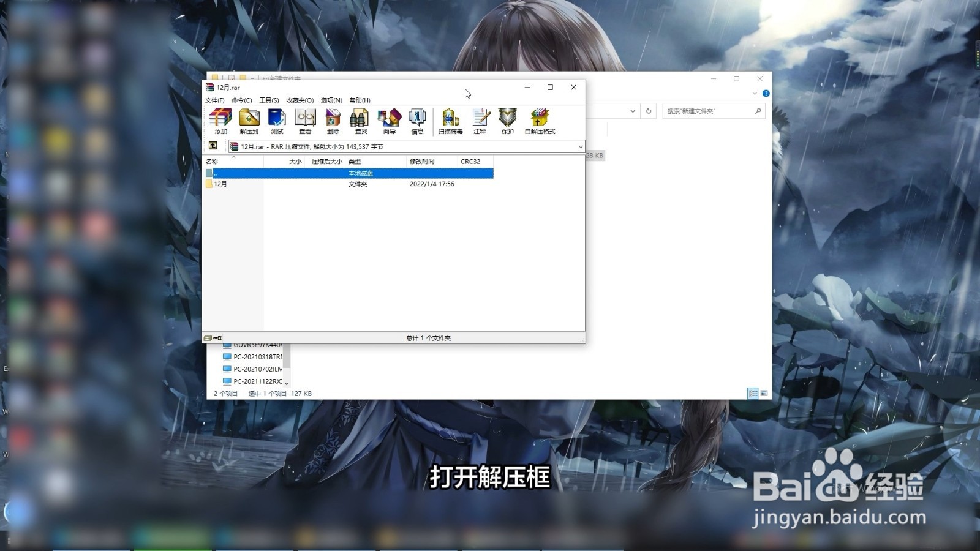980x551 pixels.
Task: Select the 12月 folder row
Action: (349, 184)
